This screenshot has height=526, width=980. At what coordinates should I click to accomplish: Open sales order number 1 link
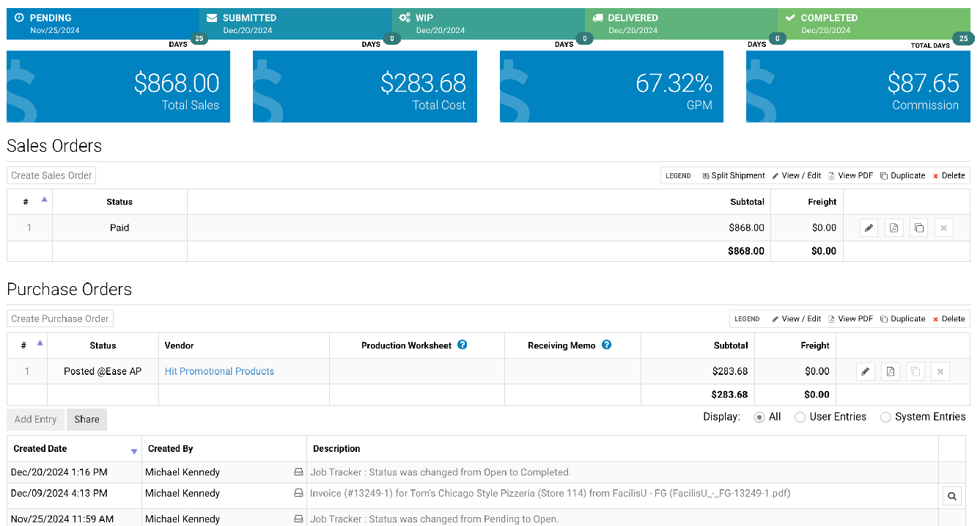click(29, 228)
